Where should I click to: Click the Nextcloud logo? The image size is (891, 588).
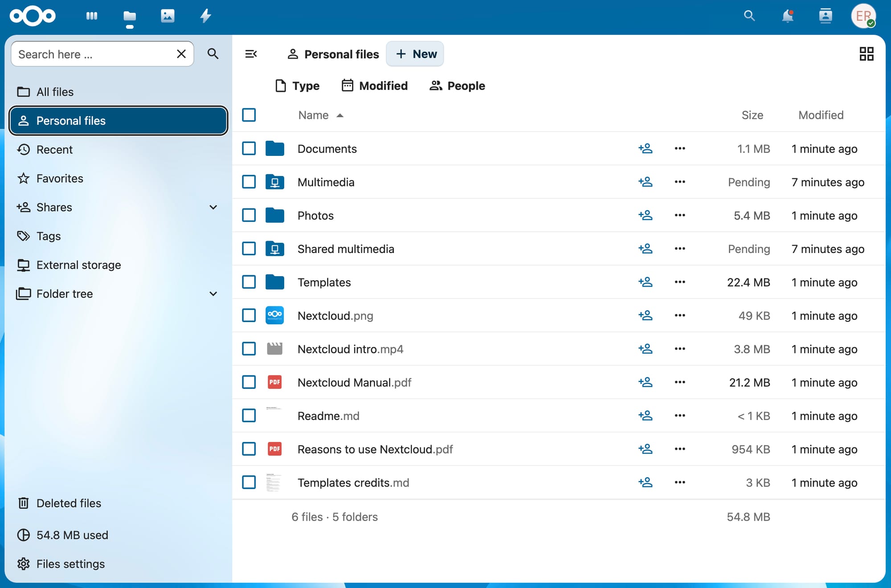pos(32,16)
